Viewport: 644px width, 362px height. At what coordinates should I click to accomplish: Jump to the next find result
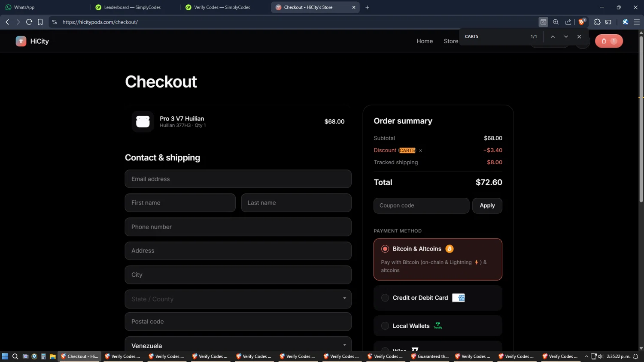point(566,36)
